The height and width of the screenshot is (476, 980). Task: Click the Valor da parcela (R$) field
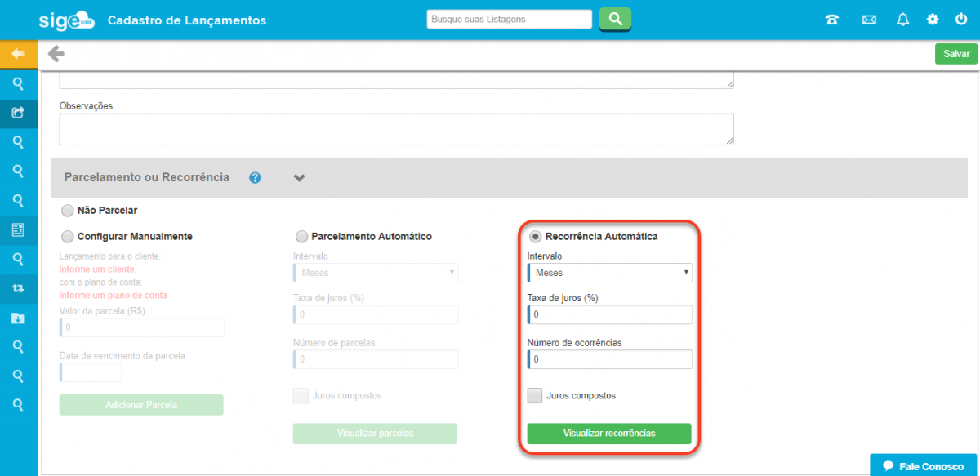[x=142, y=327]
